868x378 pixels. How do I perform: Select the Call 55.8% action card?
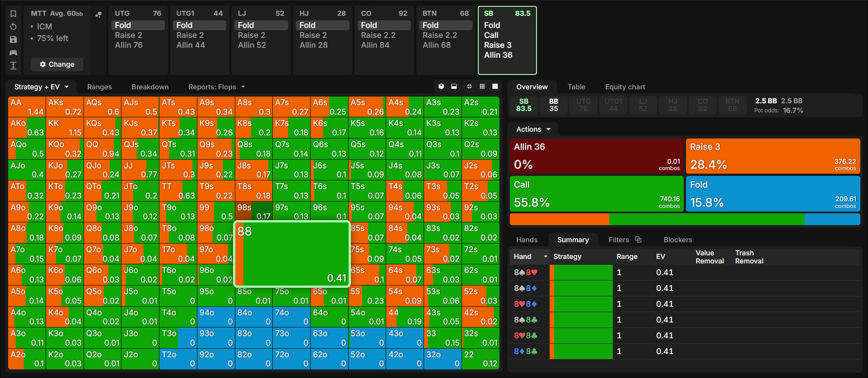pyautogui.click(x=597, y=194)
